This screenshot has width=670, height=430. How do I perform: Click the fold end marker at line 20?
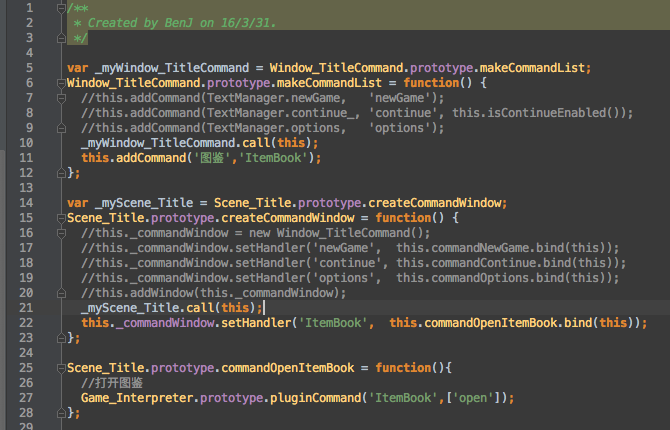click(61, 293)
